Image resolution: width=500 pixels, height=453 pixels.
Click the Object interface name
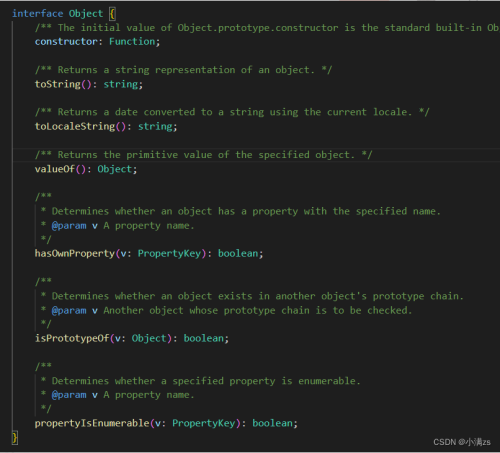point(86,14)
